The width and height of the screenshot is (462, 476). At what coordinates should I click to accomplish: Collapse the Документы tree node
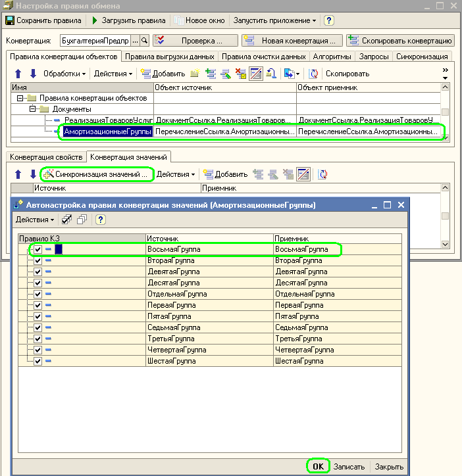[x=32, y=108]
